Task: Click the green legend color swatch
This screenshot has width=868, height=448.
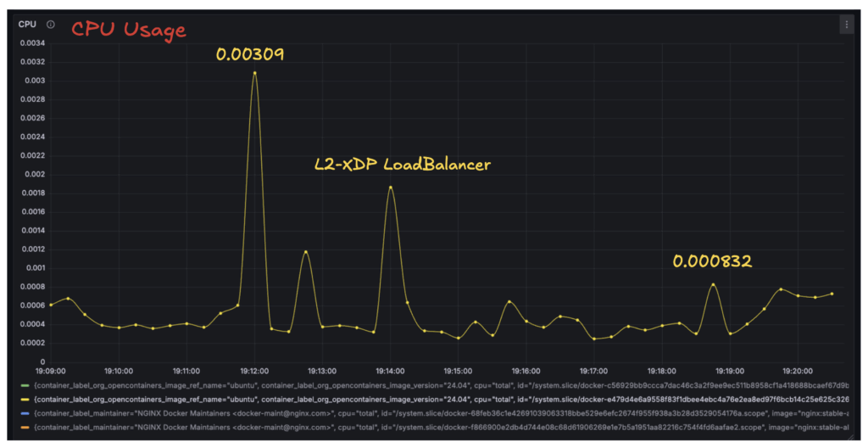Action: [25, 385]
